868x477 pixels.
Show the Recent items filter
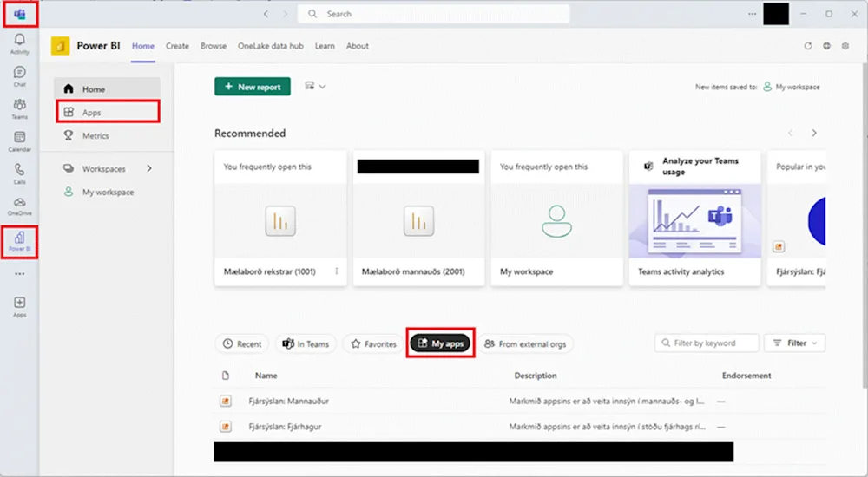point(242,343)
